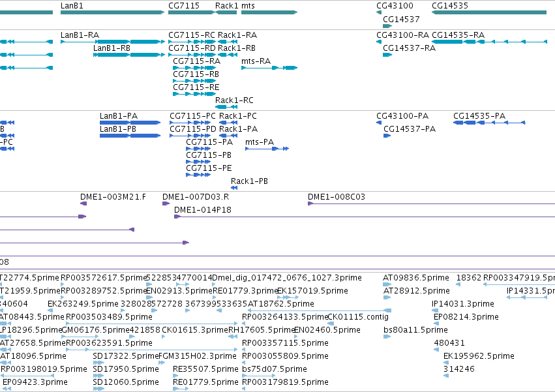Select transcript CG14535-RA
555x392 pixels.
coord(489,42)
